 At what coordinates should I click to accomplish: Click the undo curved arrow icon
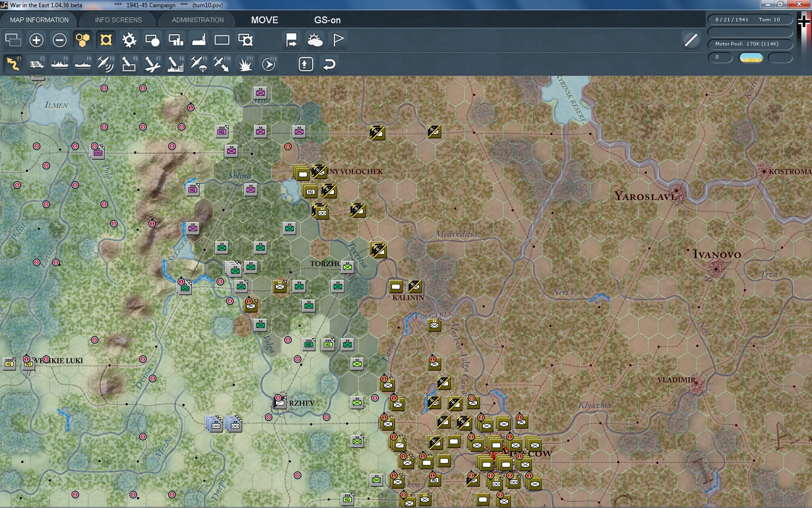(329, 64)
